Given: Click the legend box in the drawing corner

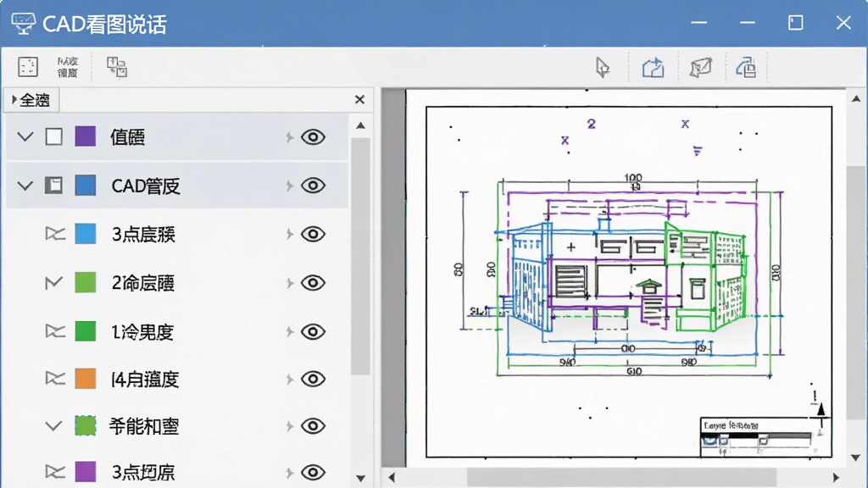Looking at the screenshot, I should tap(765, 437).
